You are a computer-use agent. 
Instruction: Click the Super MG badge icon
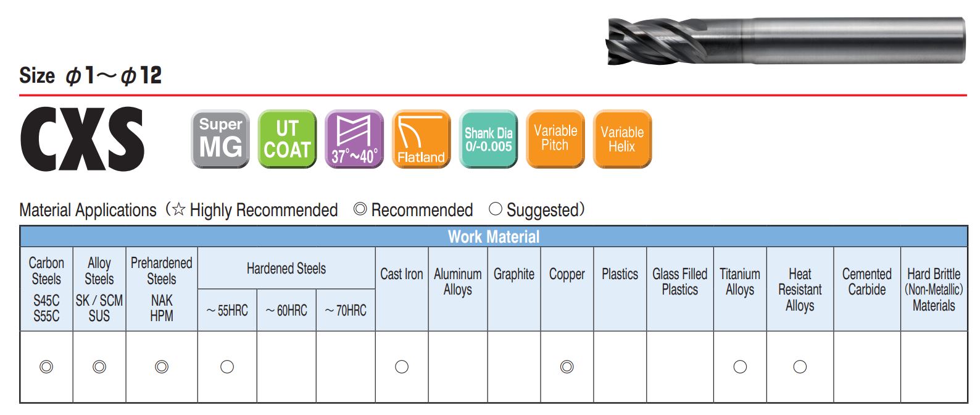[x=220, y=139]
